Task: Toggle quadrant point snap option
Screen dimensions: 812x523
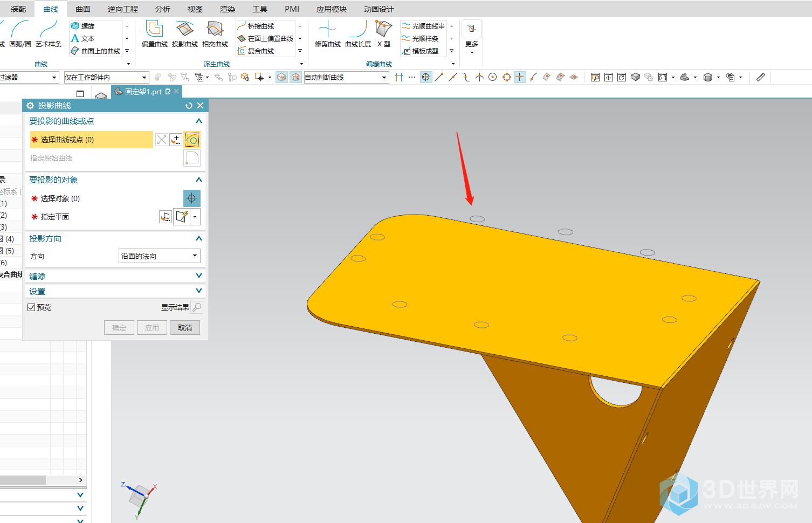Action: click(x=507, y=77)
